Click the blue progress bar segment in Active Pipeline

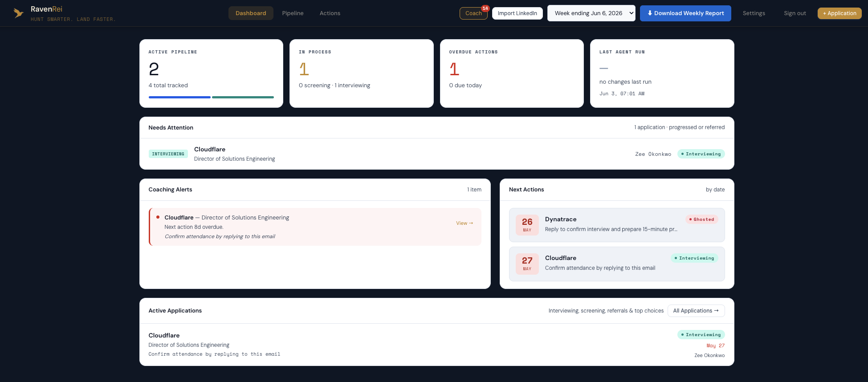tap(179, 97)
